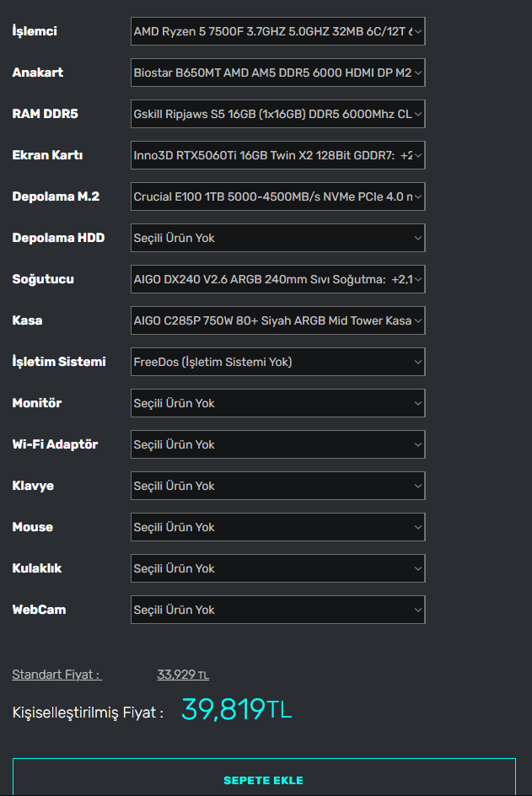Screen dimensions: 532x796
Task: Expand the Kulaklık headset dropdown
Action: click(277, 569)
